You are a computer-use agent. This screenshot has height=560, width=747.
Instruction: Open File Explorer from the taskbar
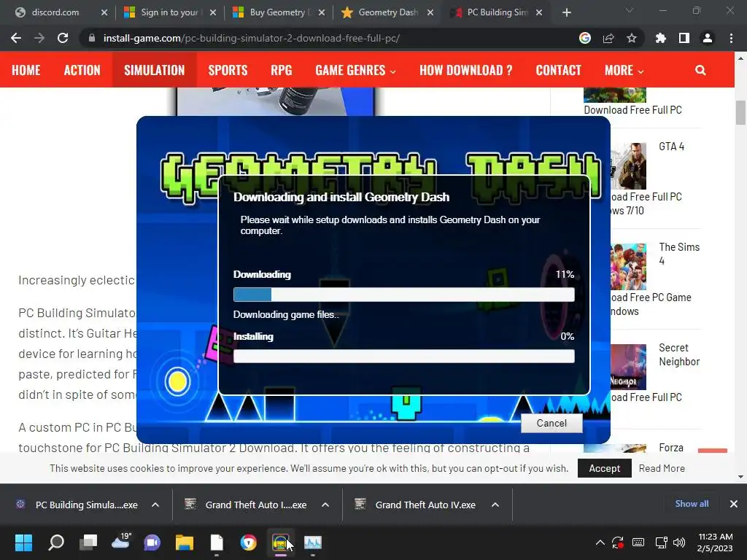[185, 542]
